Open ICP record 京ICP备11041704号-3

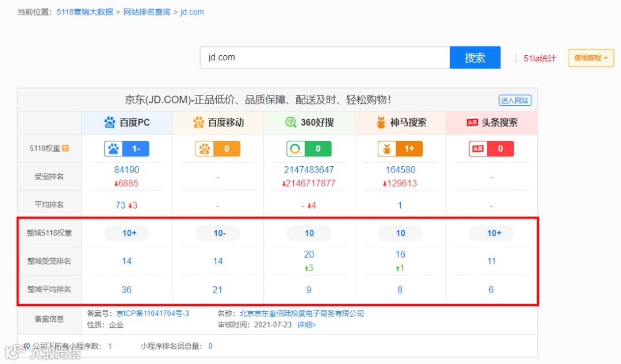pos(152,313)
